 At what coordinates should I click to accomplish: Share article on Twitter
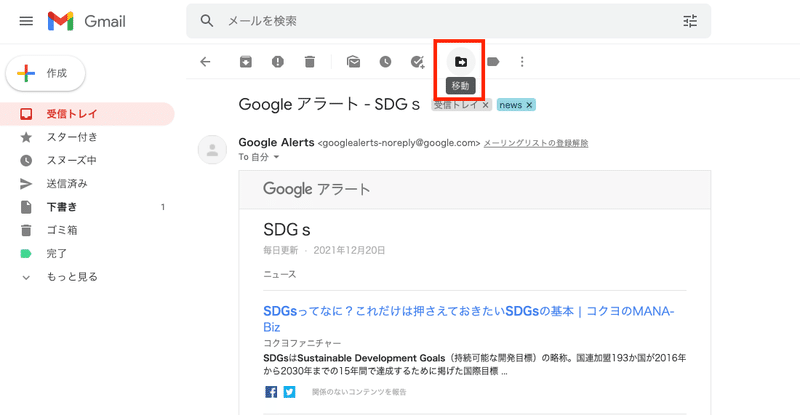tap(289, 392)
